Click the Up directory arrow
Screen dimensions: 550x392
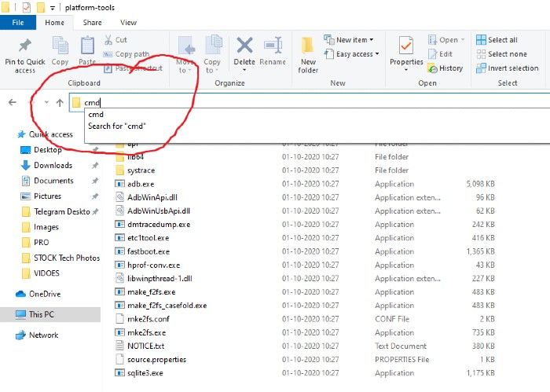60,102
